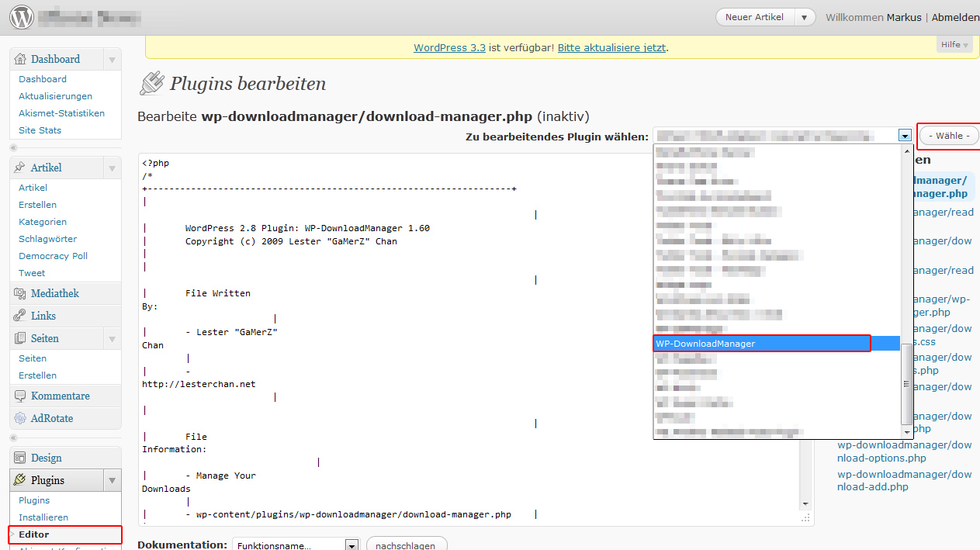Follow the WordPress 3.3 update link
The height and width of the screenshot is (550, 980).
click(449, 47)
